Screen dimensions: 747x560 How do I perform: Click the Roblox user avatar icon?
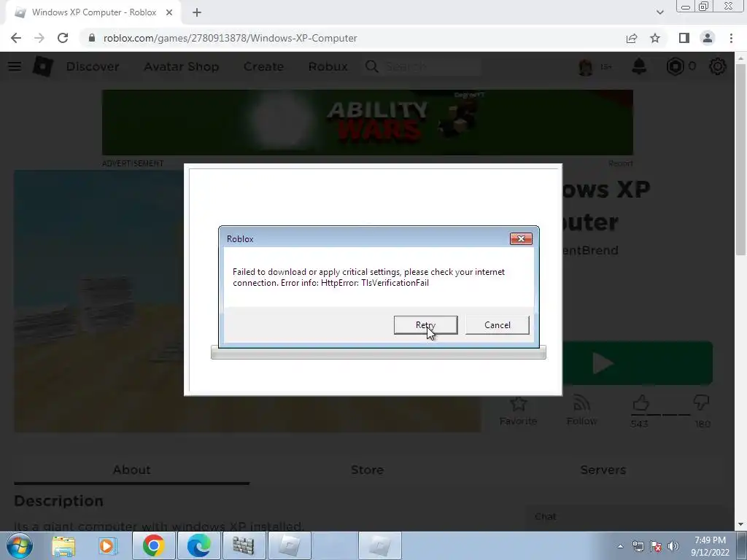click(586, 66)
